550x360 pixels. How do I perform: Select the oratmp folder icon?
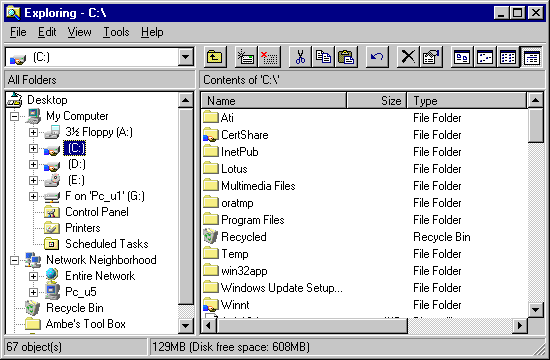(211, 202)
